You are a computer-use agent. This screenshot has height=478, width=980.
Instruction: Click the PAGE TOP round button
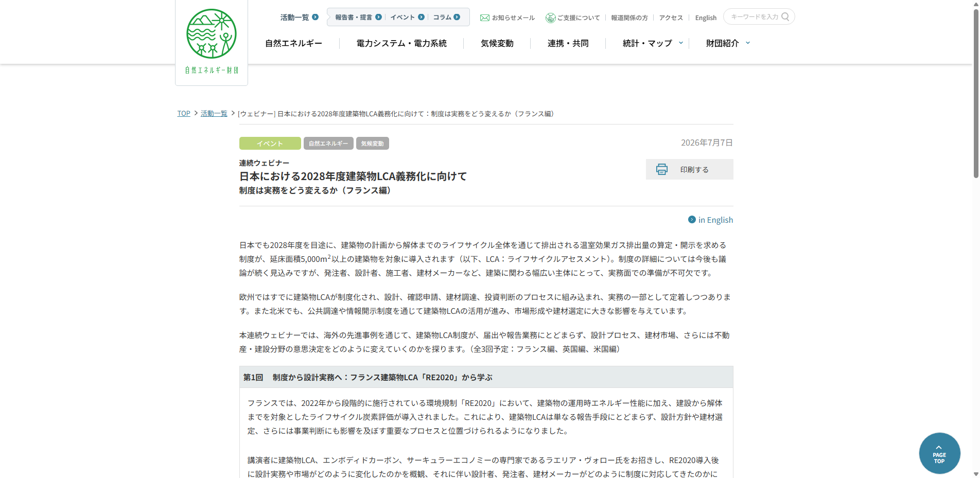(x=940, y=453)
